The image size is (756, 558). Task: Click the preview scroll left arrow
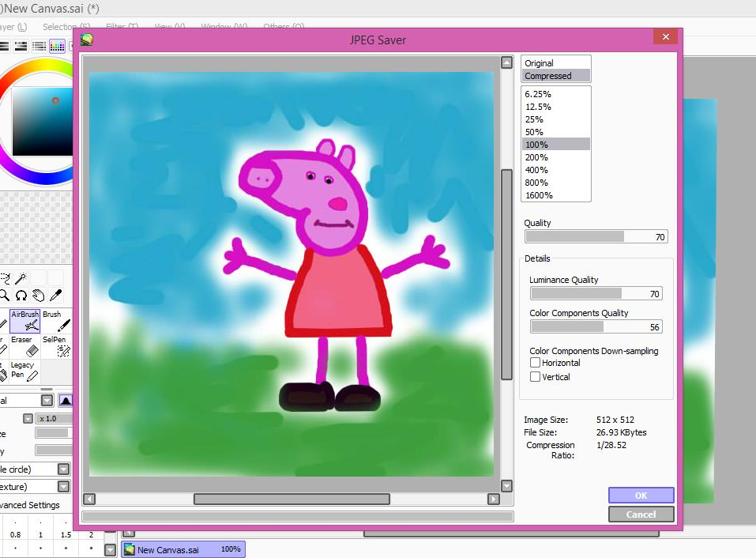[89, 499]
